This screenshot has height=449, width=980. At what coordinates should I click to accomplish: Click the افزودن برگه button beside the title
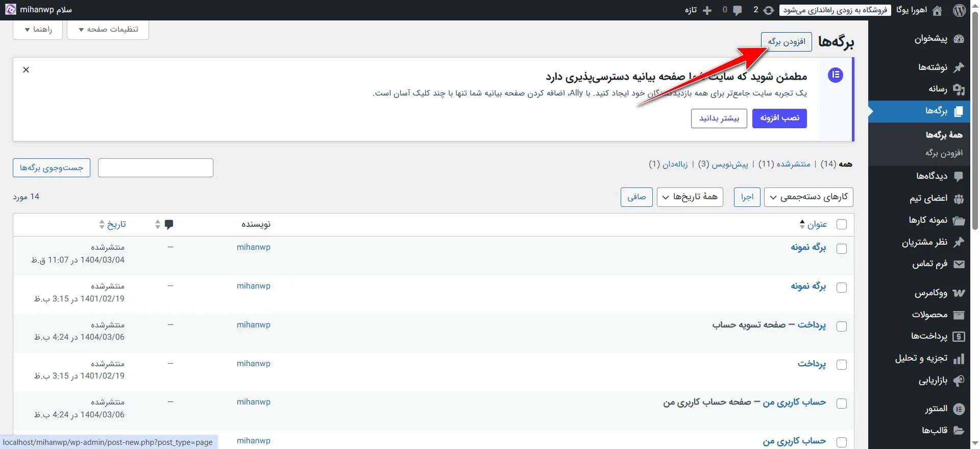[786, 42]
